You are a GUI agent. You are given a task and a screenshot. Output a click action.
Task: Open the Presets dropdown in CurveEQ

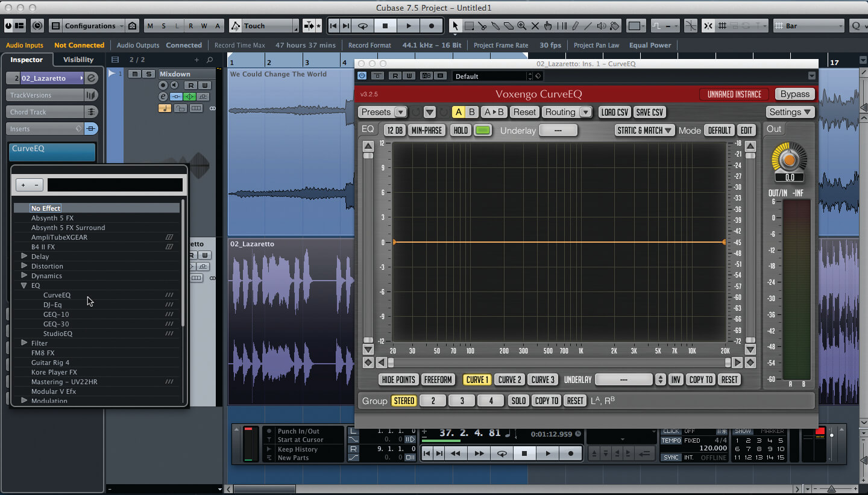[x=382, y=112]
